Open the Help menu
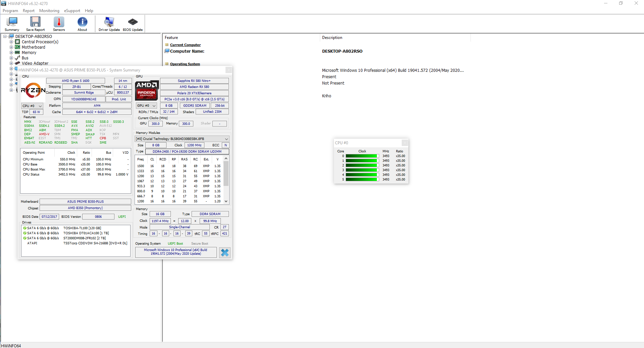This screenshot has width=644, height=348. pos(89,11)
